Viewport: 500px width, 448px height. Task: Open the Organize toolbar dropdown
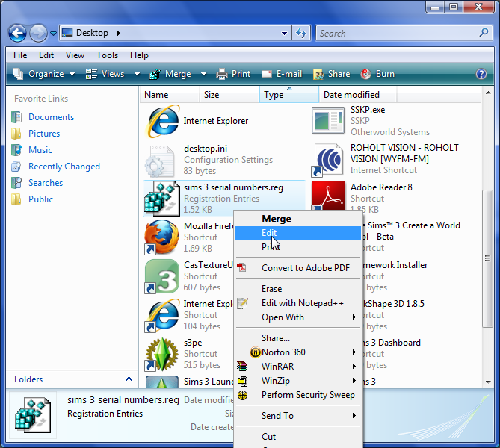(43, 74)
